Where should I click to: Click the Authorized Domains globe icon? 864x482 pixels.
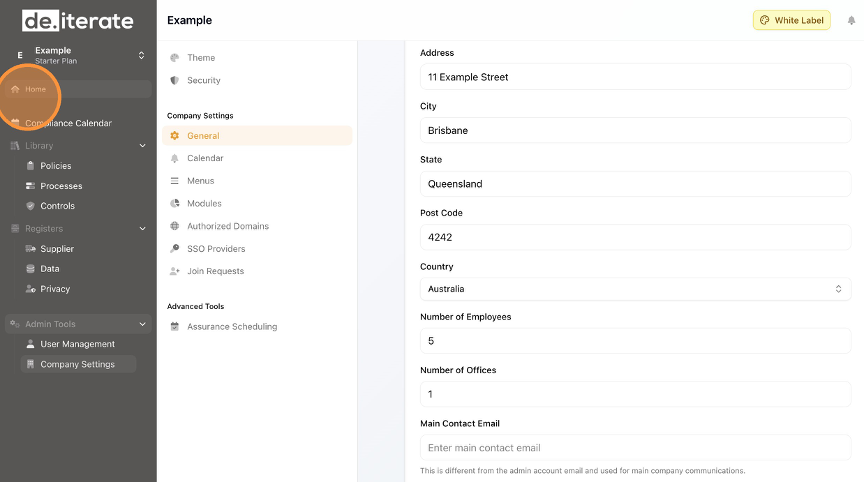pyautogui.click(x=175, y=226)
